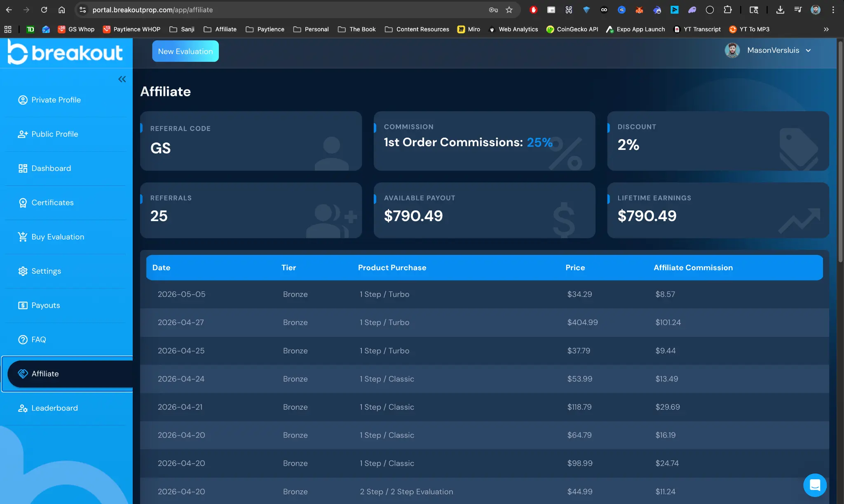This screenshot has height=504, width=844.
Task: Click the Private Profile user icon
Action: click(x=23, y=100)
